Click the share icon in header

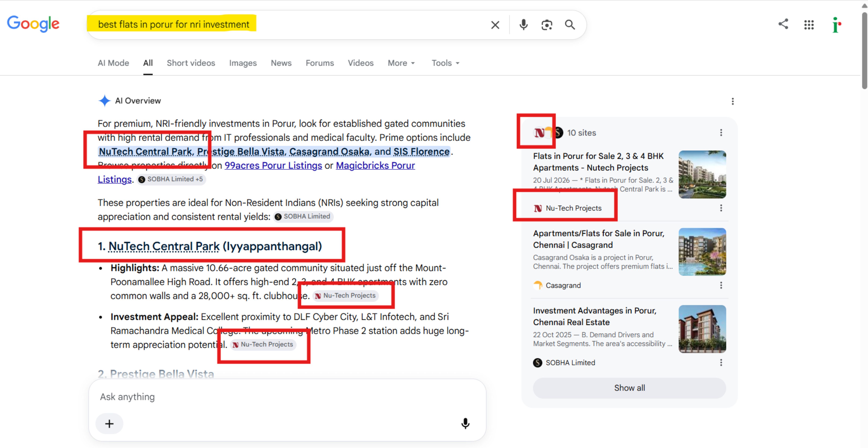(783, 24)
